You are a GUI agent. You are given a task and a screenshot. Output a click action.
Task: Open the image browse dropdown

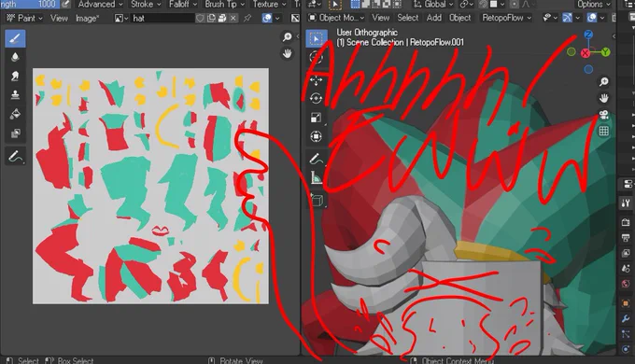click(121, 19)
